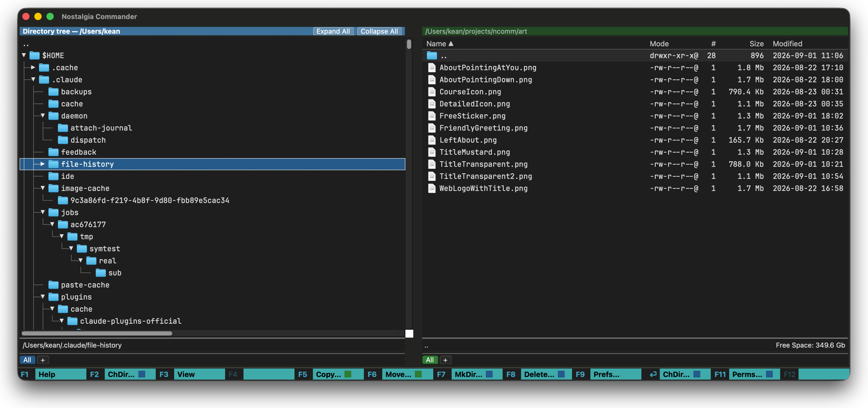Click the parent directory folder icon in file list
Viewport: 868px width, 408px height.
(432, 56)
